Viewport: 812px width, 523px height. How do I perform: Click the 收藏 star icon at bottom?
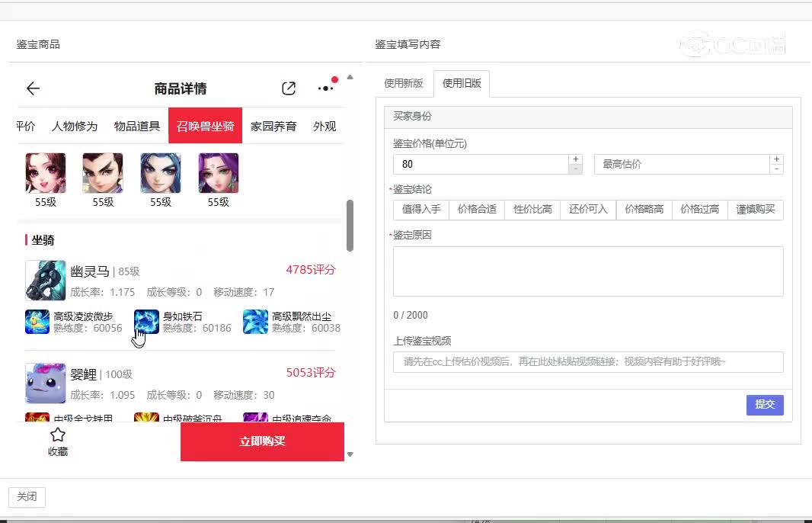[x=57, y=435]
